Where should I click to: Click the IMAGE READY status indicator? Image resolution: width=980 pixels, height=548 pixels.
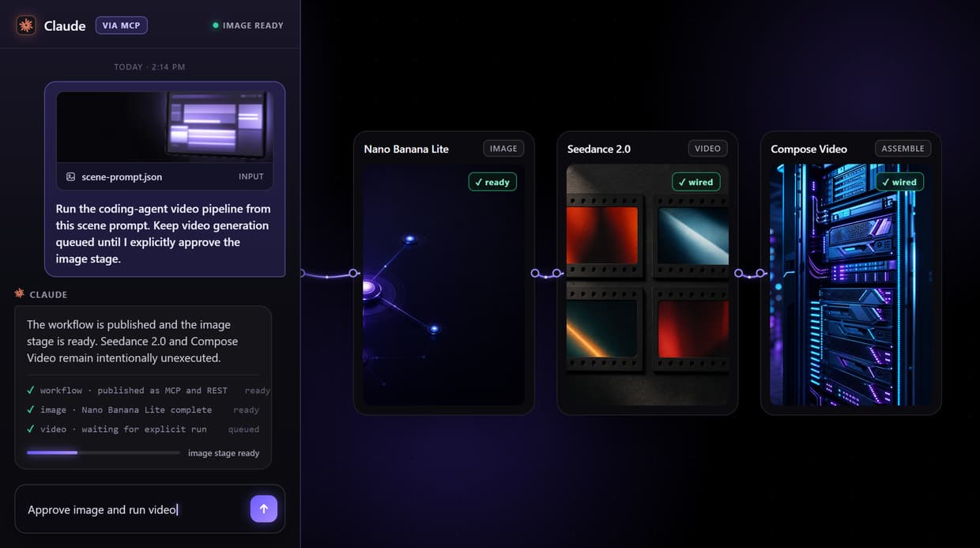248,25
